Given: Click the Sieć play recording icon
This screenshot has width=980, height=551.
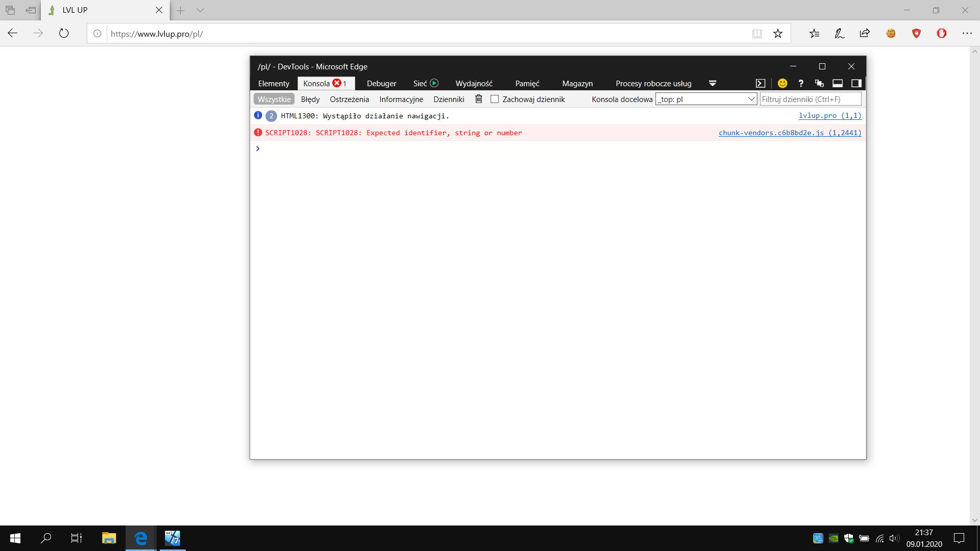Looking at the screenshot, I should coord(434,83).
